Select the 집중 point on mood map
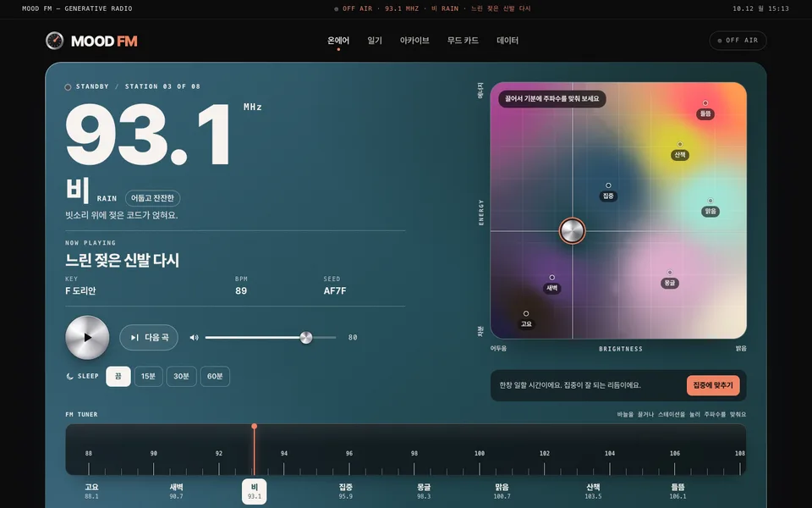The image size is (812, 508). point(608,192)
